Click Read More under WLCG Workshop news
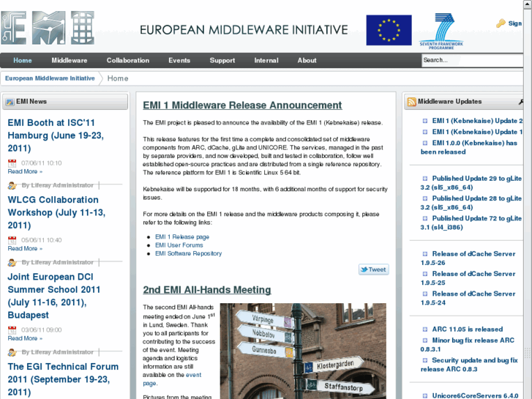Viewport: 532px width, 399px height. click(25, 249)
